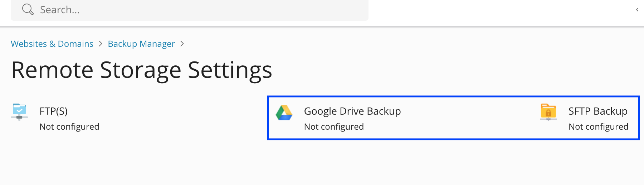This screenshot has height=185, width=644.
Task: Click the chevron after Websites & Domains
Action: (101, 44)
